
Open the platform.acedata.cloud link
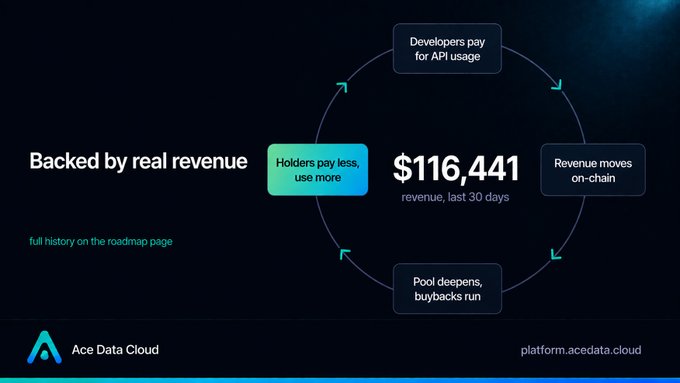coord(581,350)
